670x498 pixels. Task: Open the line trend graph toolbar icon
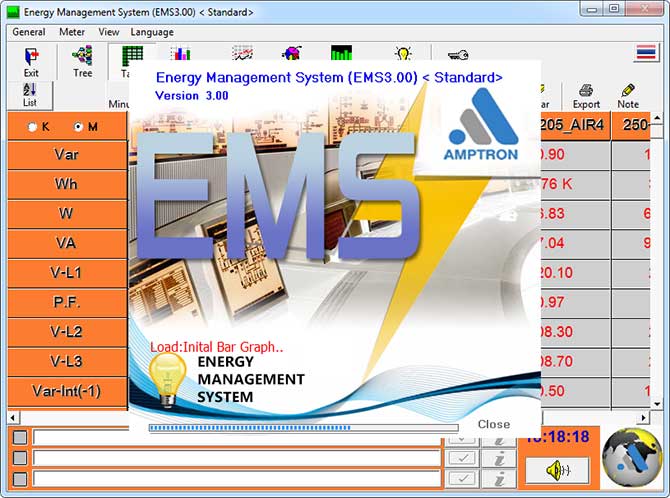(x=242, y=53)
